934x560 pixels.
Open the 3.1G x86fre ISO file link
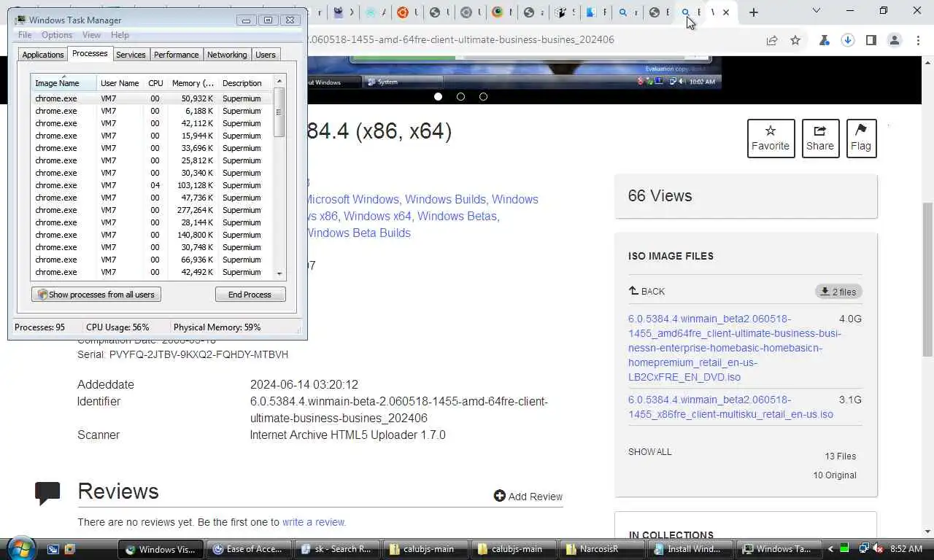(730, 407)
